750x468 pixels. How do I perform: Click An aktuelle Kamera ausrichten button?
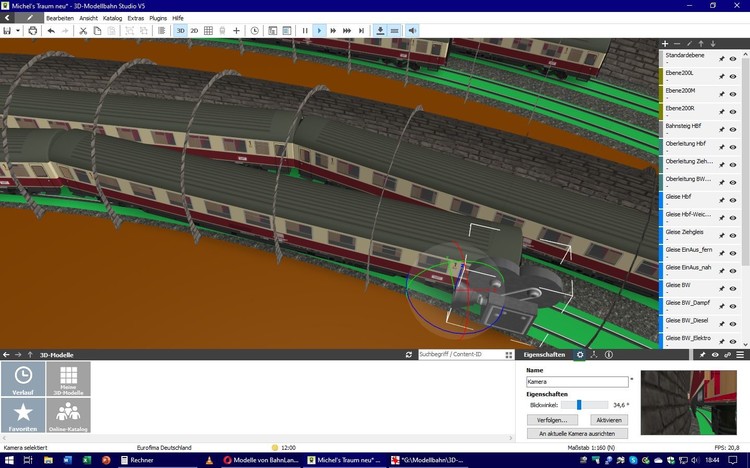(577, 433)
